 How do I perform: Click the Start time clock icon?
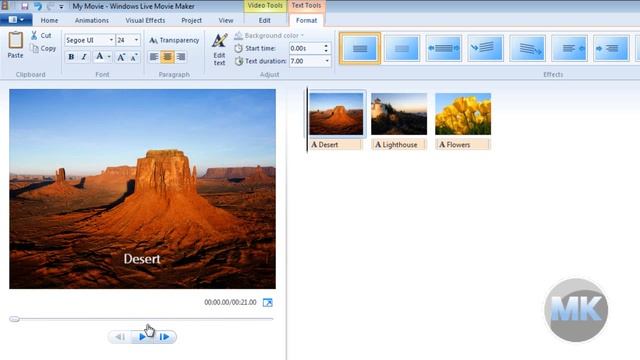tap(238, 48)
